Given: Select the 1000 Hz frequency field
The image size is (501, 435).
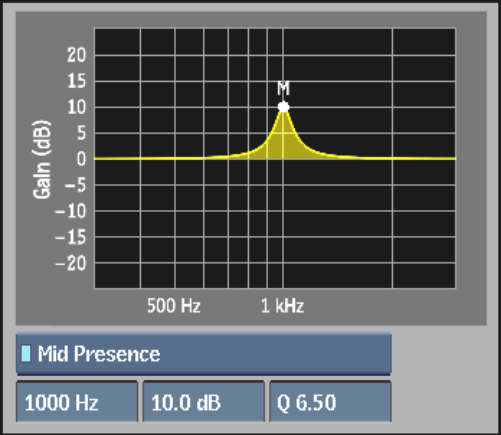Looking at the screenshot, I should [x=77, y=402].
